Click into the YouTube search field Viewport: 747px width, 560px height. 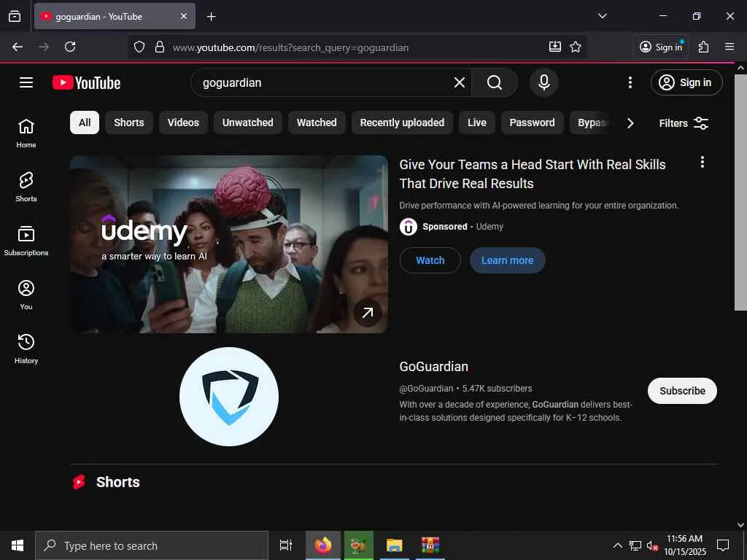[x=324, y=83]
